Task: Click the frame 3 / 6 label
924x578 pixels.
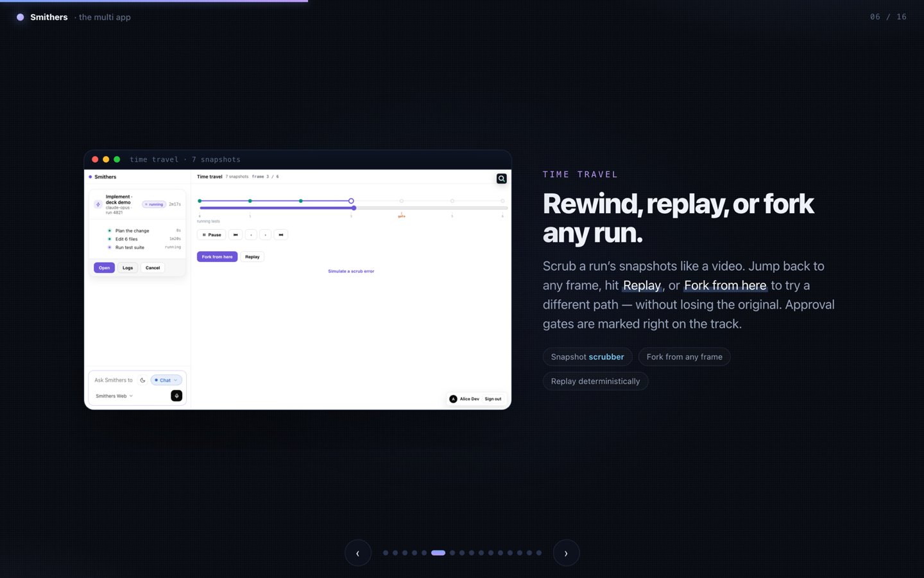Action: [265, 177]
